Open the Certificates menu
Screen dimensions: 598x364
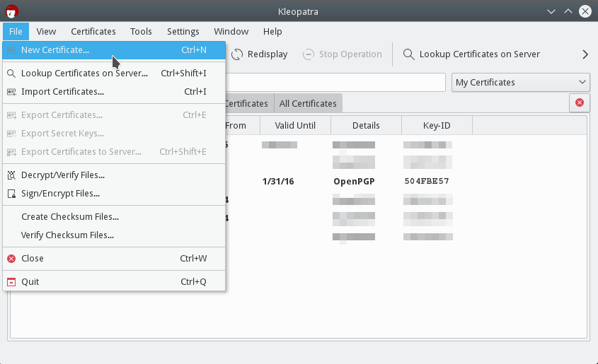93,31
